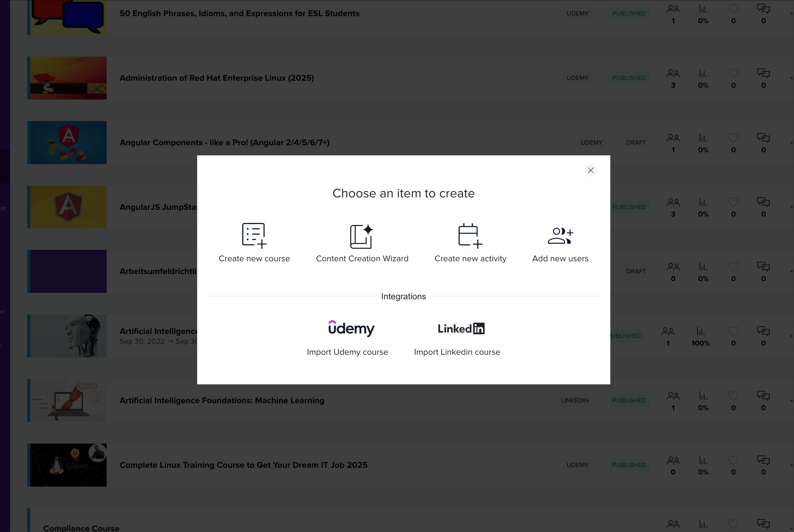Click the heart icon for Red Hat Linux course
Screen dimensions: 794x532
[x=733, y=73]
